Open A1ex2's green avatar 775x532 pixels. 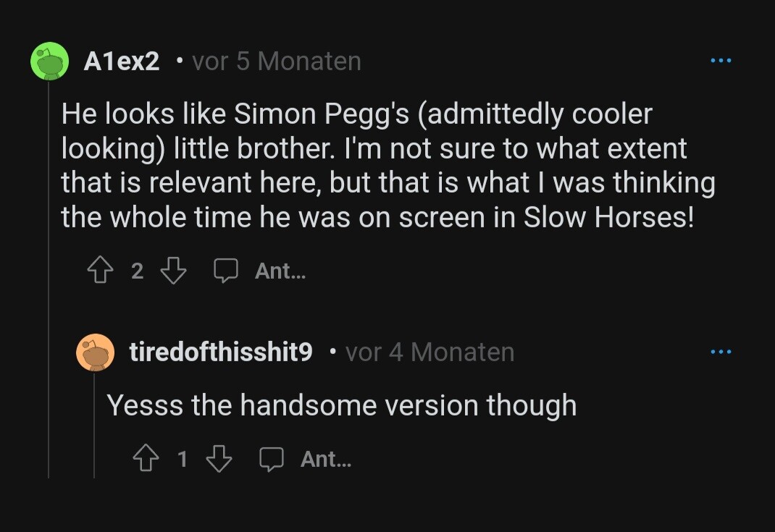pos(49,61)
